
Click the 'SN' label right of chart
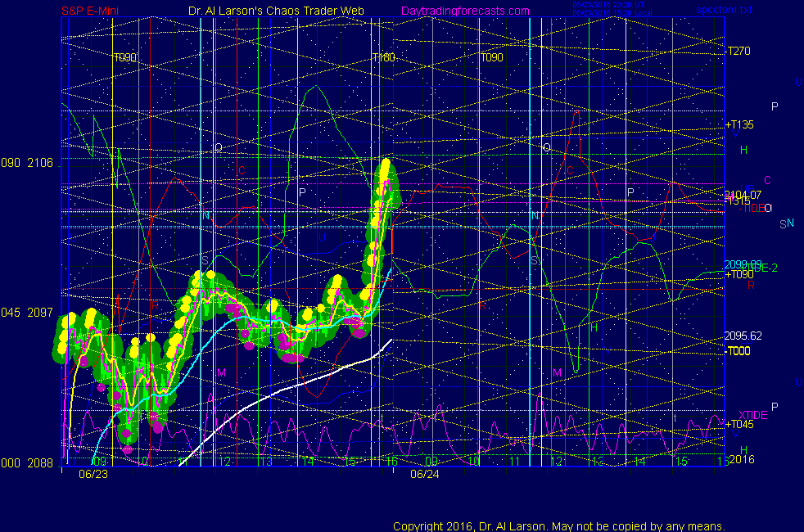pos(787,223)
